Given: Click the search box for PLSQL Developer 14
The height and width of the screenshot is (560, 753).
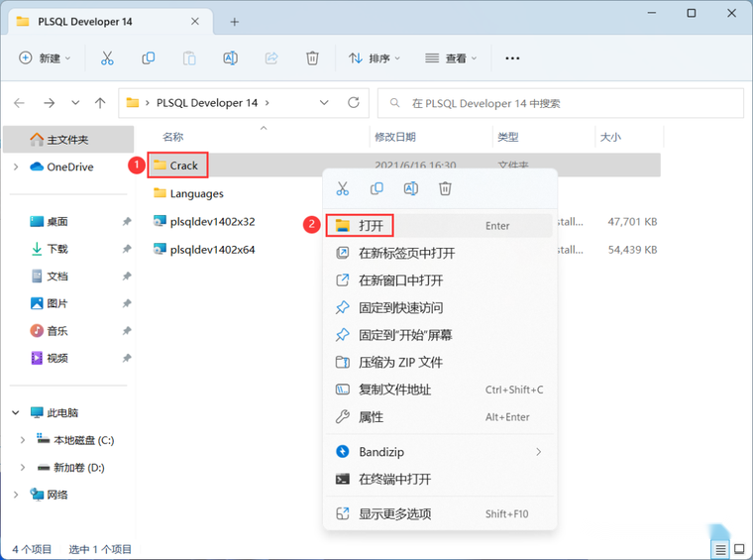Looking at the screenshot, I should [561, 103].
